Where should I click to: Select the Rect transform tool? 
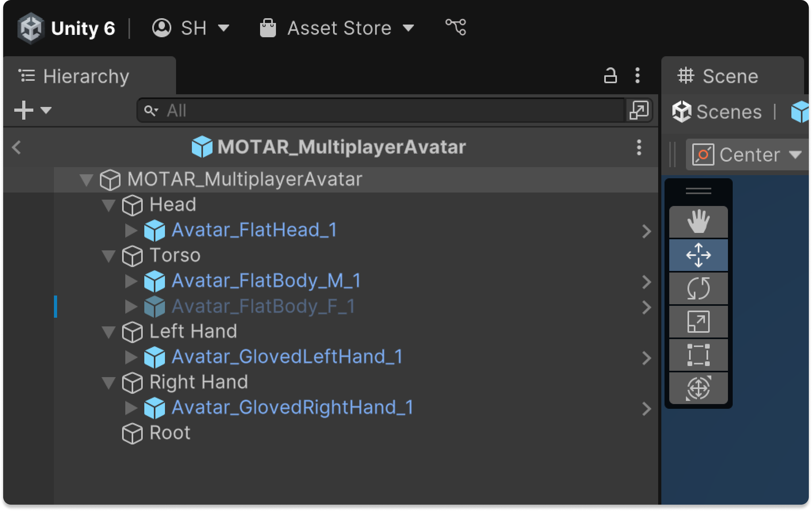(x=698, y=355)
